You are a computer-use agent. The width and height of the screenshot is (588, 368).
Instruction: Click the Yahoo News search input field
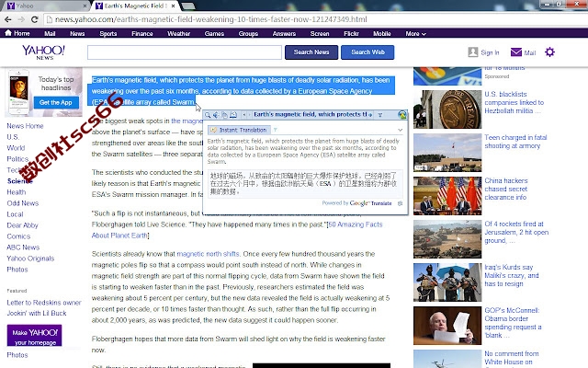click(x=185, y=52)
